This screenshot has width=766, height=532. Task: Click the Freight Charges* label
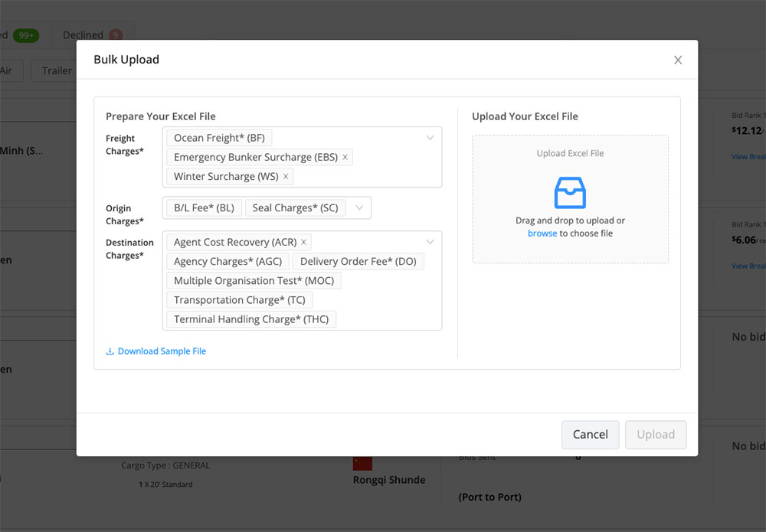tap(125, 145)
